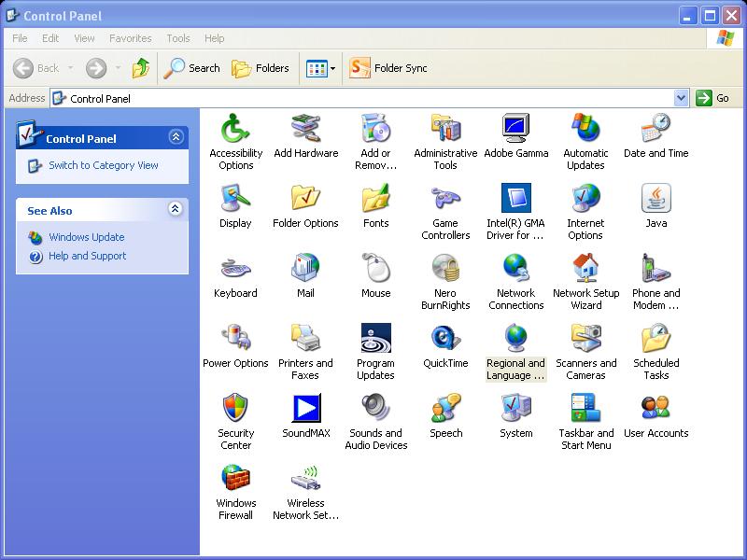This screenshot has width=747, height=560.
Task: Open Scheduled Tasks
Action: (656, 352)
